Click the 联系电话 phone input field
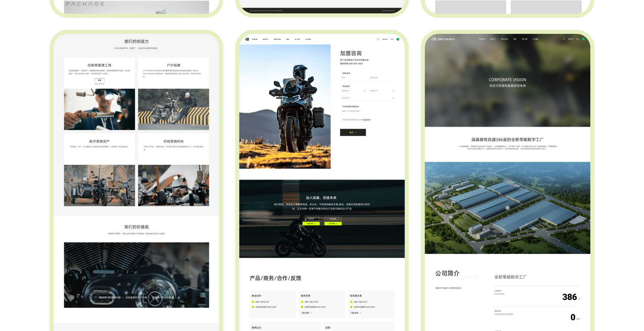The height and width of the screenshot is (331, 644). pyautogui.click(x=382, y=78)
